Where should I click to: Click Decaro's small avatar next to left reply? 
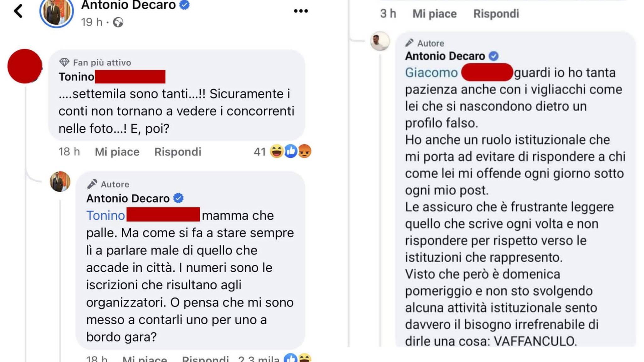pos(60,181)
